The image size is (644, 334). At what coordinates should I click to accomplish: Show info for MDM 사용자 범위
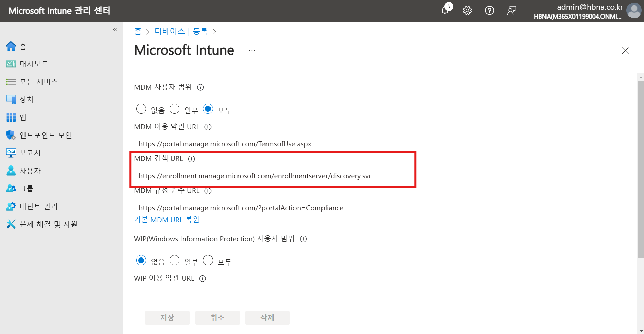pyautogui.click(x=200, y=87)
